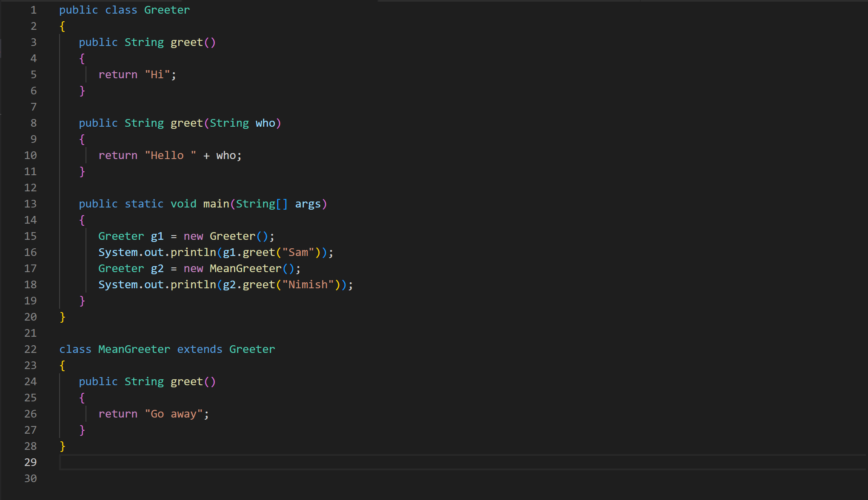Viewport: 868px width, 500px height.
Task: Click line number 13 in the gutter
Action: pyautogui.click(x=30, y=204)
